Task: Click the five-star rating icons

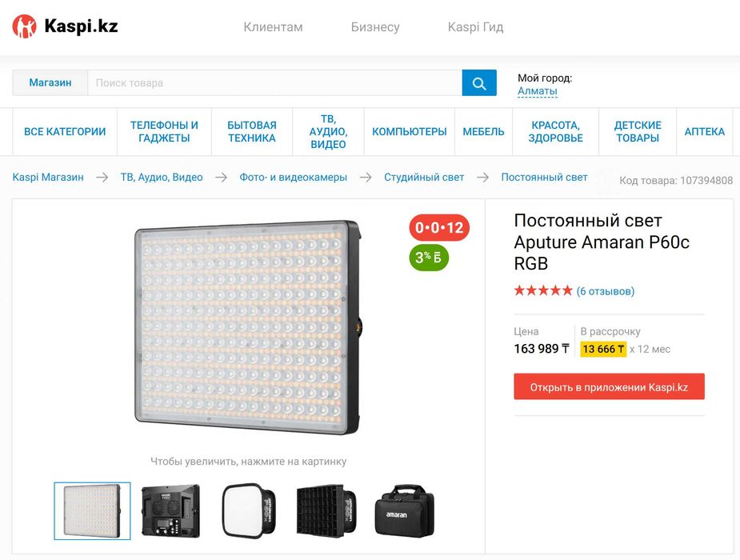Action: click(543, 291)
